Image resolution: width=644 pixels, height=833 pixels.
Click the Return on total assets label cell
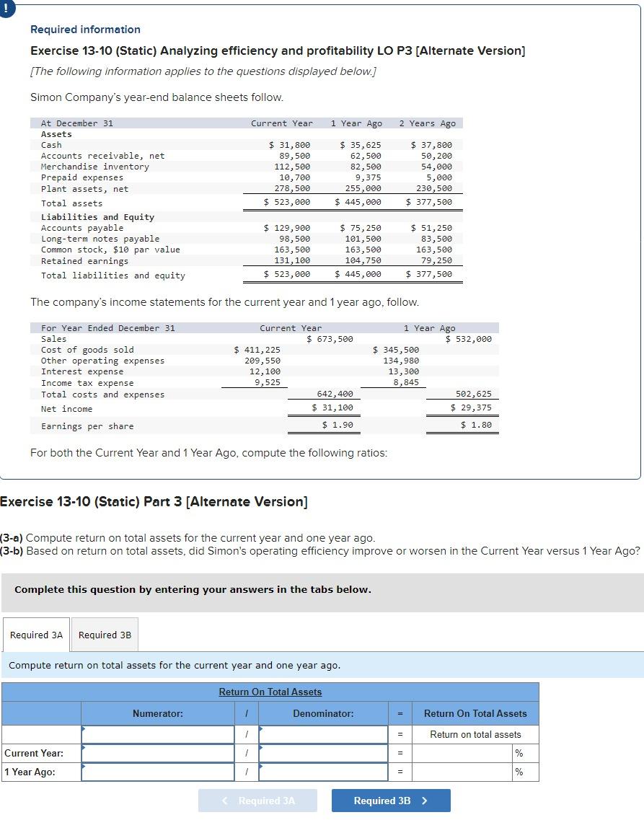click(x=475, y=735)
